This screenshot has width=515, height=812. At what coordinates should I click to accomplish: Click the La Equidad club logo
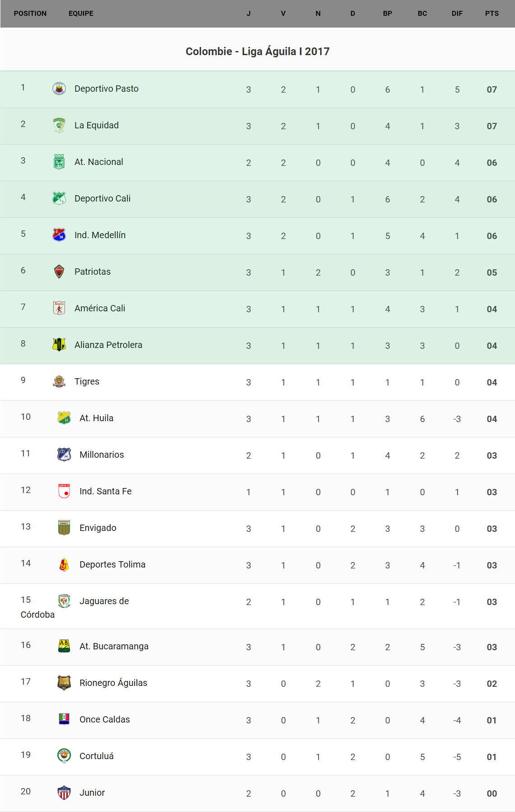tap(59, 125)
